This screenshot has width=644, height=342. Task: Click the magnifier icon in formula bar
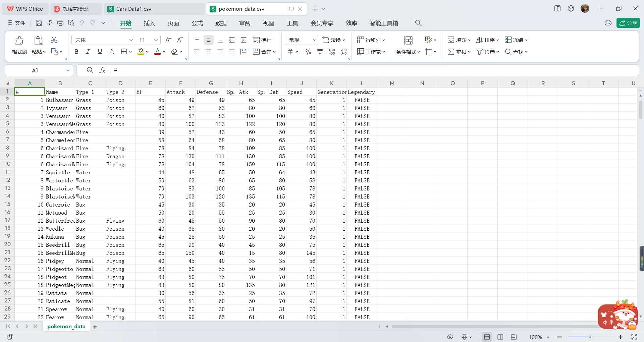coord(90,70)
